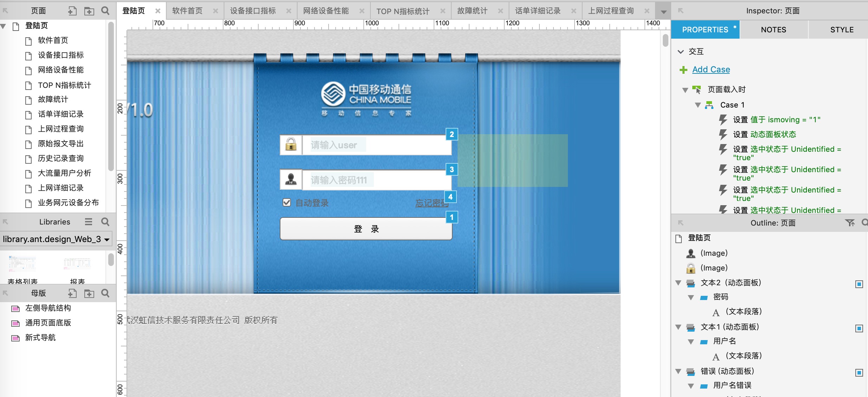Click the Libraries panel scrollbar
868x397 pixels.
coord(111,260)
